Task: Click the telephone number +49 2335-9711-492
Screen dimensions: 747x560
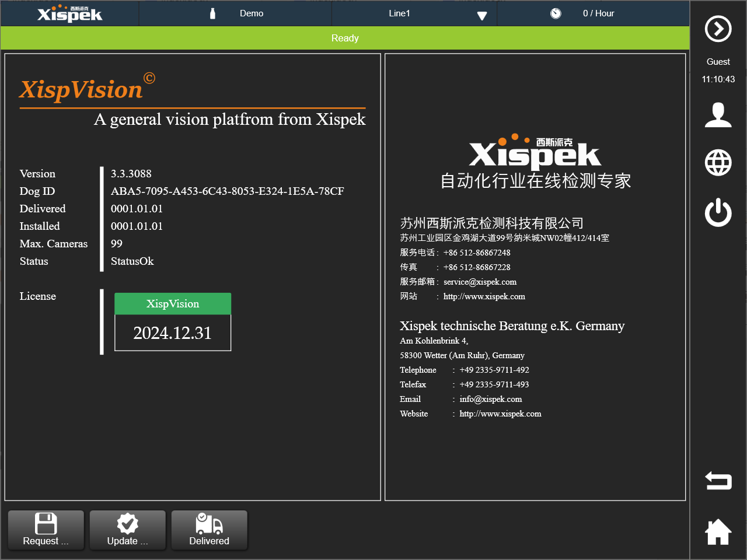Action: 494,370
